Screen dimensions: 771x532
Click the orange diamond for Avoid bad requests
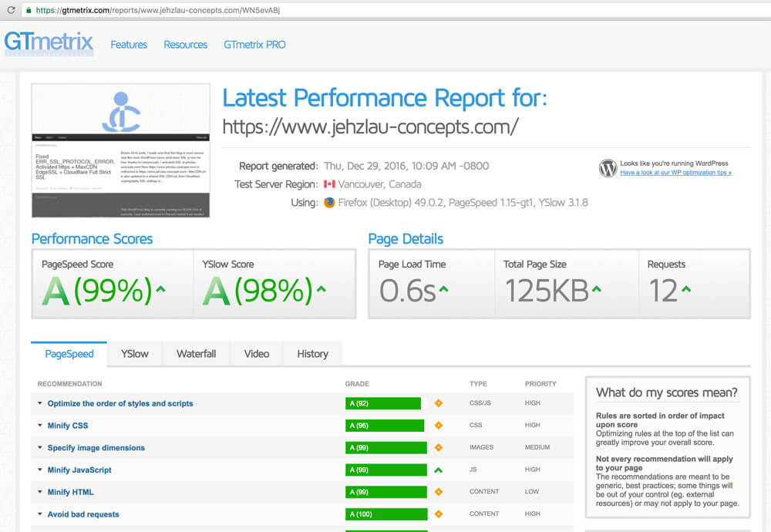[x=439, y=514]
